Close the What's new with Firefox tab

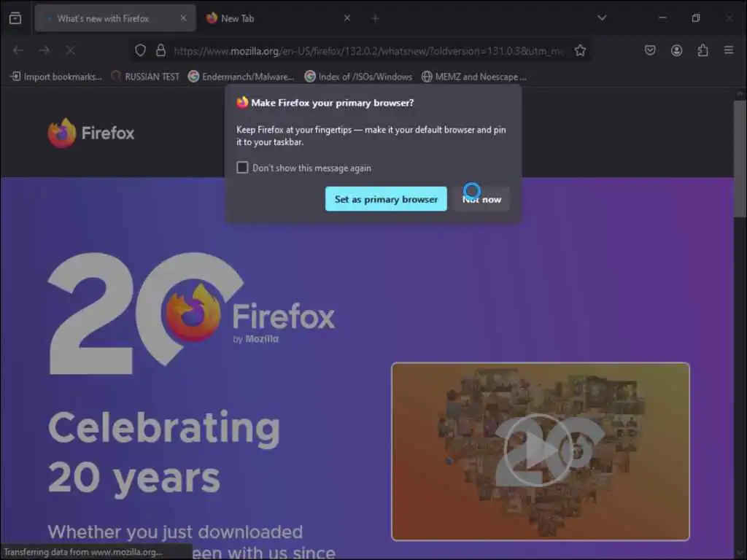point(183,18)
